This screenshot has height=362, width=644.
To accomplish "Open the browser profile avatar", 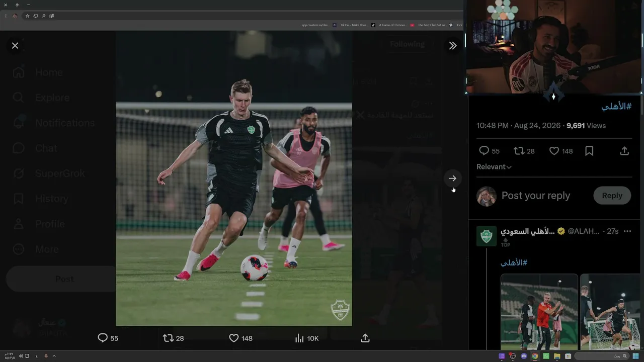I will [x=15, y=16].
